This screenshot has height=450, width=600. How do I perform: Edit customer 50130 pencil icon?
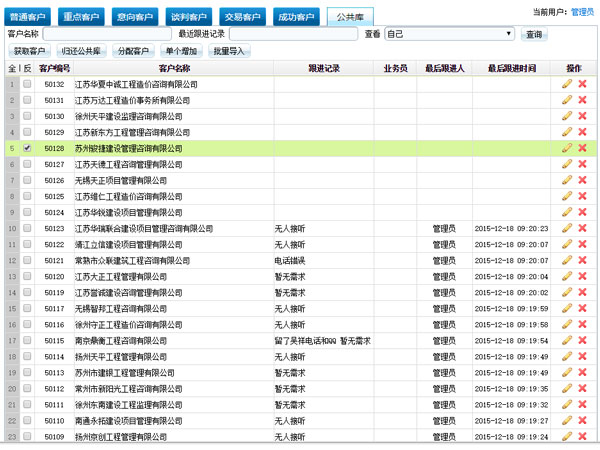pyautogui.click(x=567, y=116)
